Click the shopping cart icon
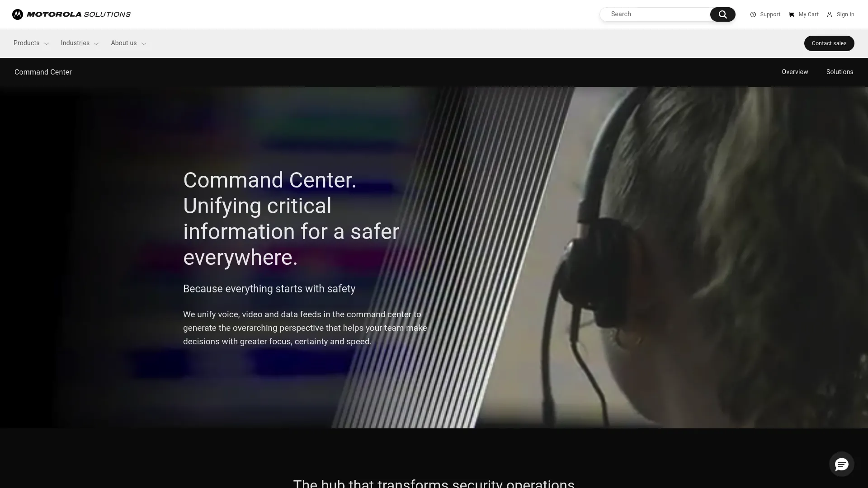This screenshot has height=488, width=868. click(792, 14)
